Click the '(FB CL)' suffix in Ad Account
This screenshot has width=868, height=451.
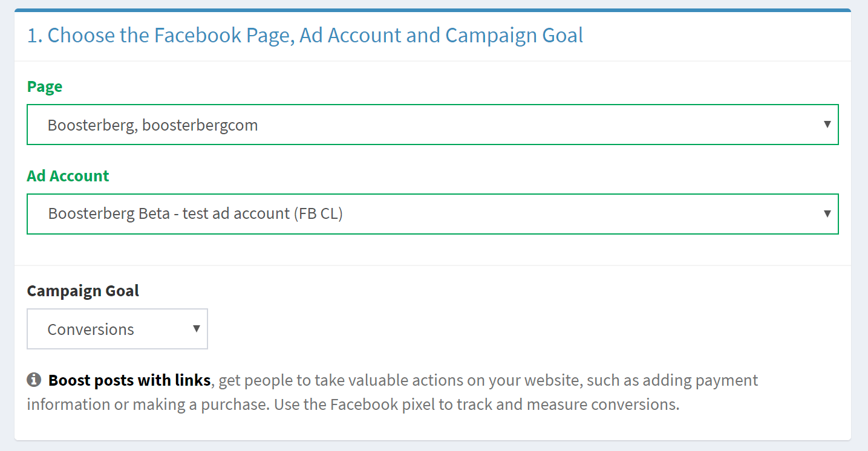[318, 214]
